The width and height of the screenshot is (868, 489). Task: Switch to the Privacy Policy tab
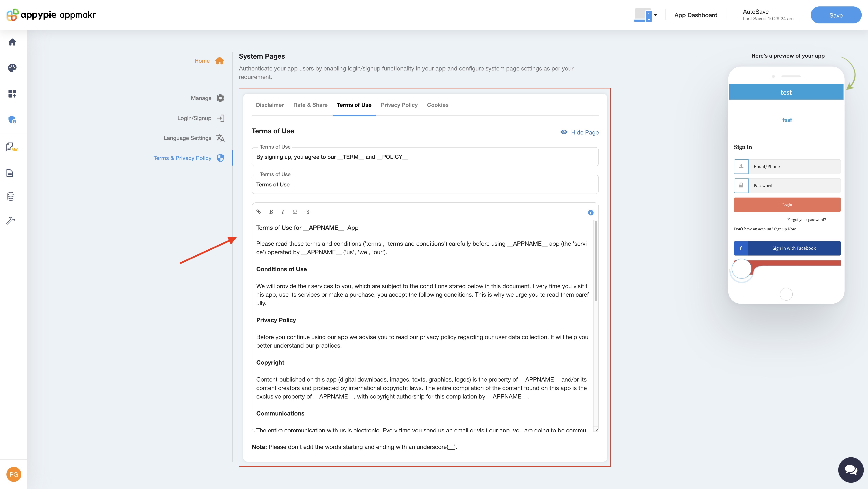click(399, 105)
